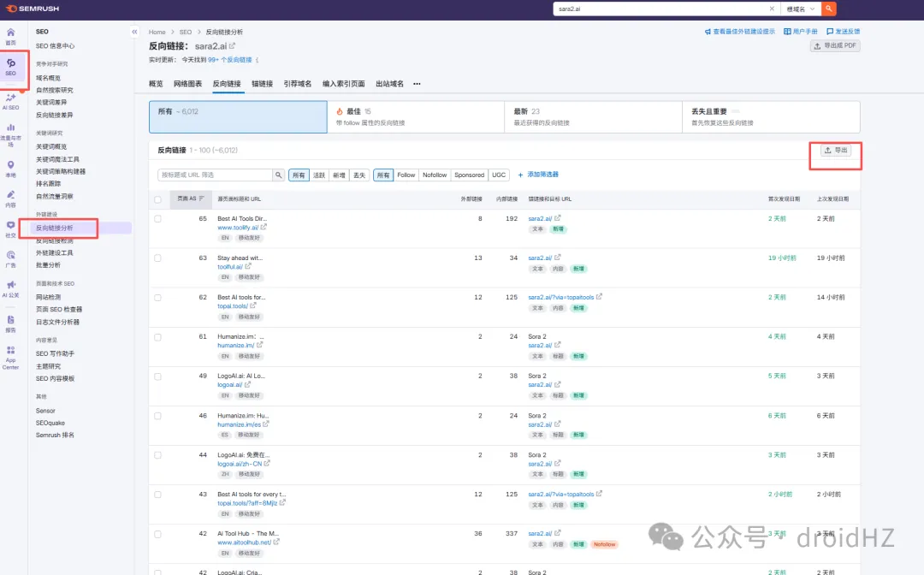Check the row checkbox for toolify.ai
924x575 pixels.
[x=157, y=219]
